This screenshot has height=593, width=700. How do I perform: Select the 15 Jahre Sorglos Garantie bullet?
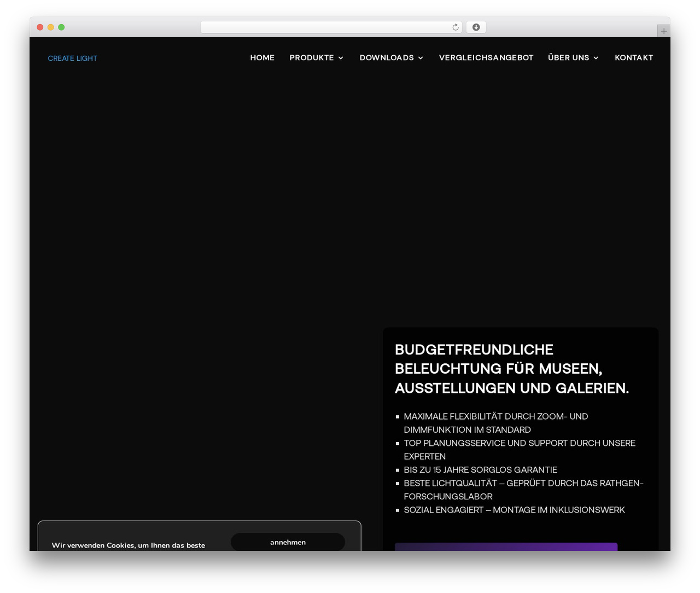pos(481,469)
